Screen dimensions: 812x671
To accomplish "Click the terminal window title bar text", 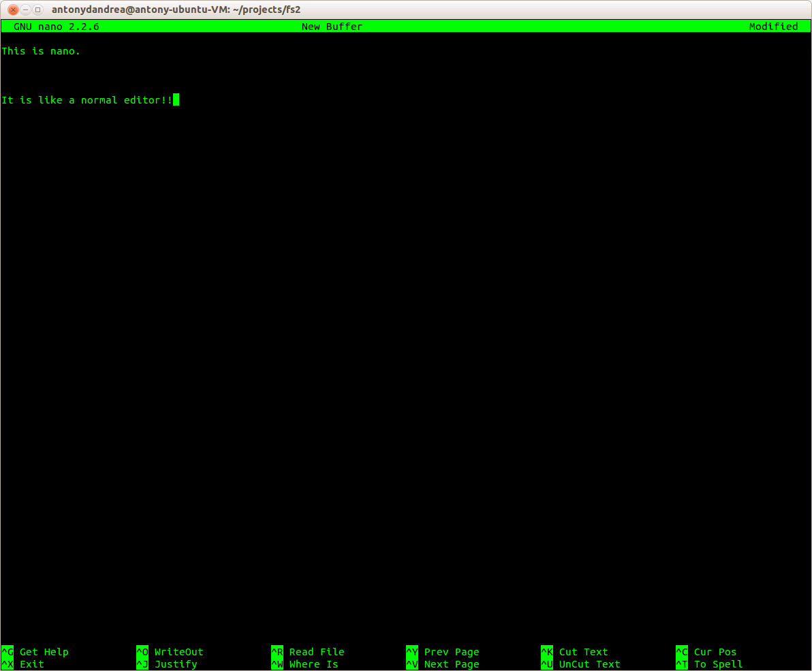I will click(176, 10).
